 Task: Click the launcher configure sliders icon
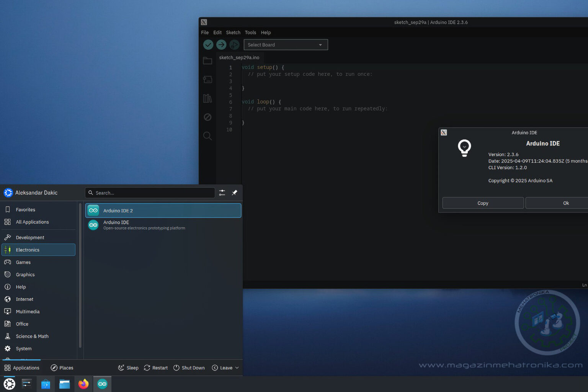(x=222, y=193)
